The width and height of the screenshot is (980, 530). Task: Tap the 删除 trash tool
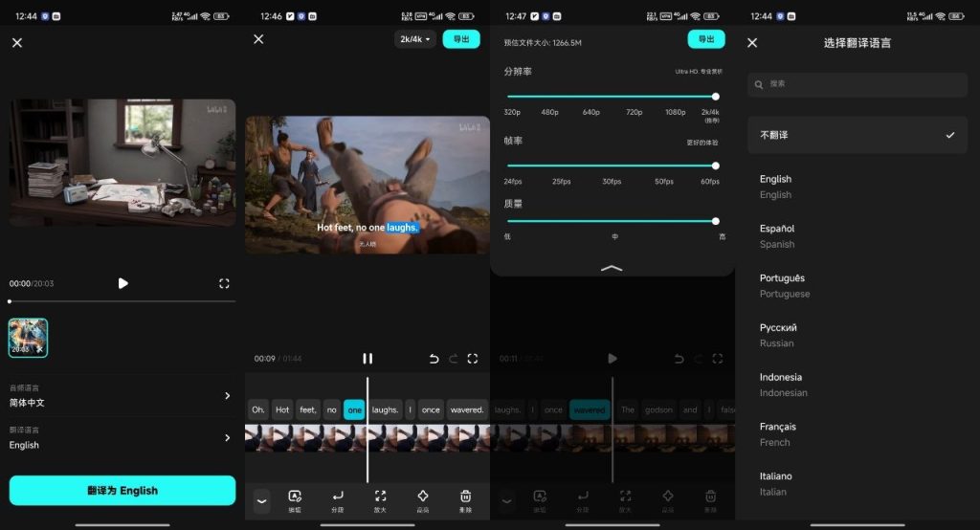[x=466, y=500]
